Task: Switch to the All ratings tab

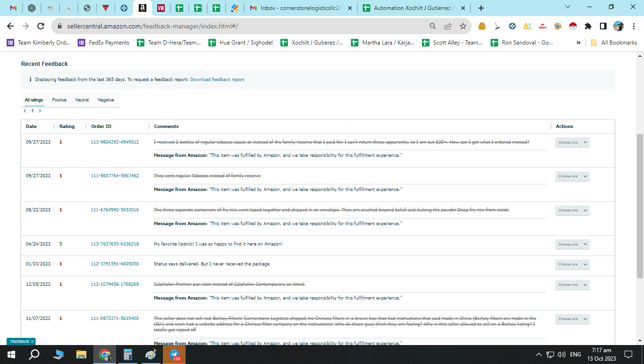Action: pos(34,100)
